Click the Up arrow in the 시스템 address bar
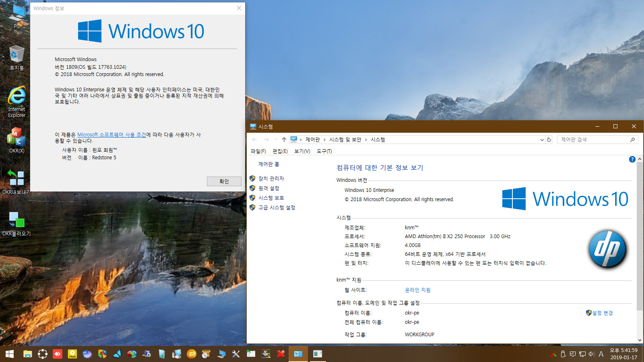Viewport: 644px width, 362px height. tap(284, 140)
